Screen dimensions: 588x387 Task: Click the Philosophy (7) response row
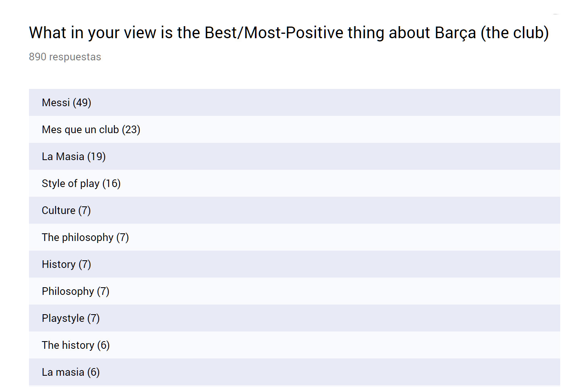click(x=294, y=291)
